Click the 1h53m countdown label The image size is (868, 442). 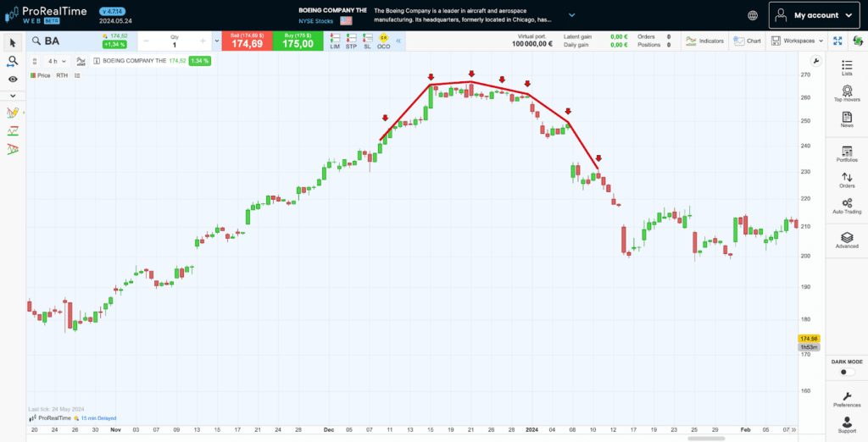click(x=809, y=347)
